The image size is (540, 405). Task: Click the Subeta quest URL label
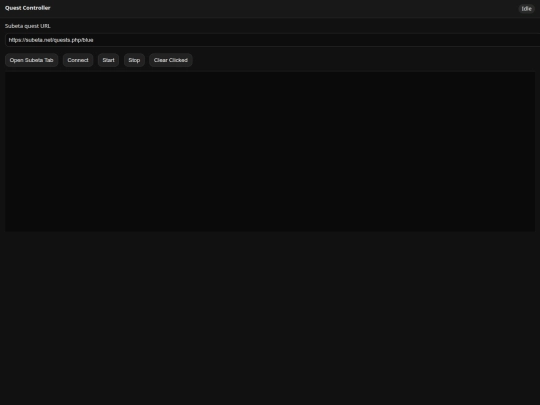click(28, 26)
